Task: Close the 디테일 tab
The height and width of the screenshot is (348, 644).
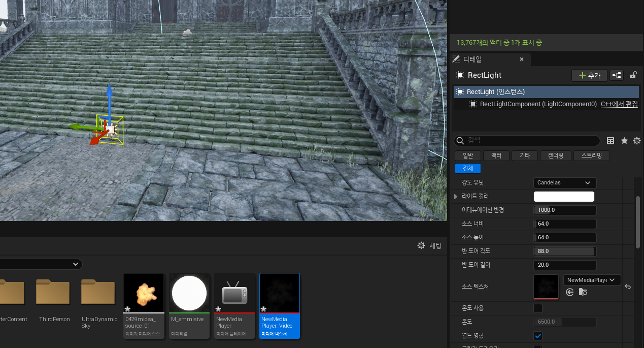Action: click(x=522, y=59)
